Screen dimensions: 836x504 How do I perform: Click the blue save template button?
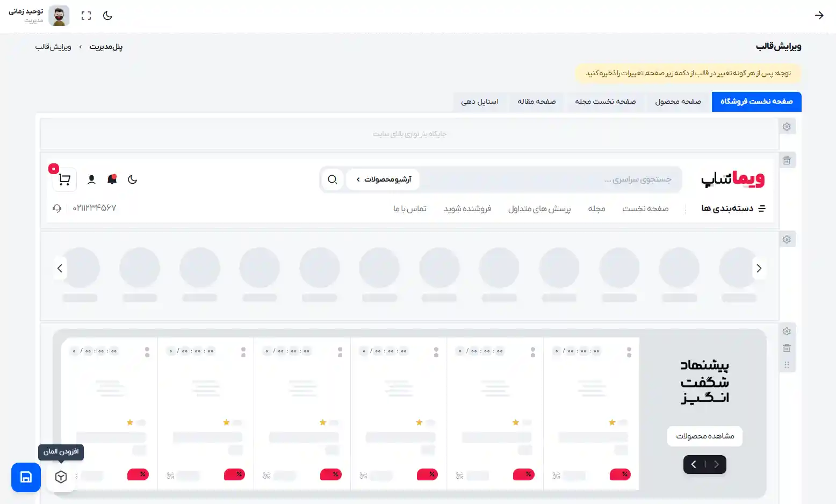pos(26,477)
